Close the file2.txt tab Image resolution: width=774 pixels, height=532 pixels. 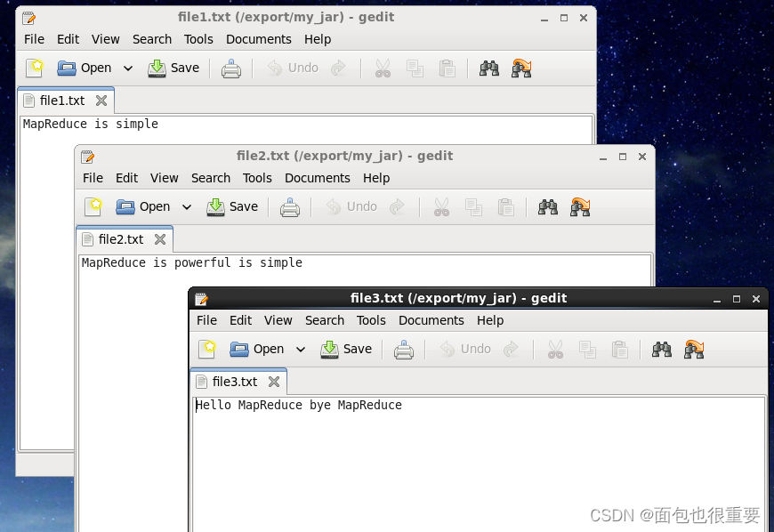[x=160, y=239]
